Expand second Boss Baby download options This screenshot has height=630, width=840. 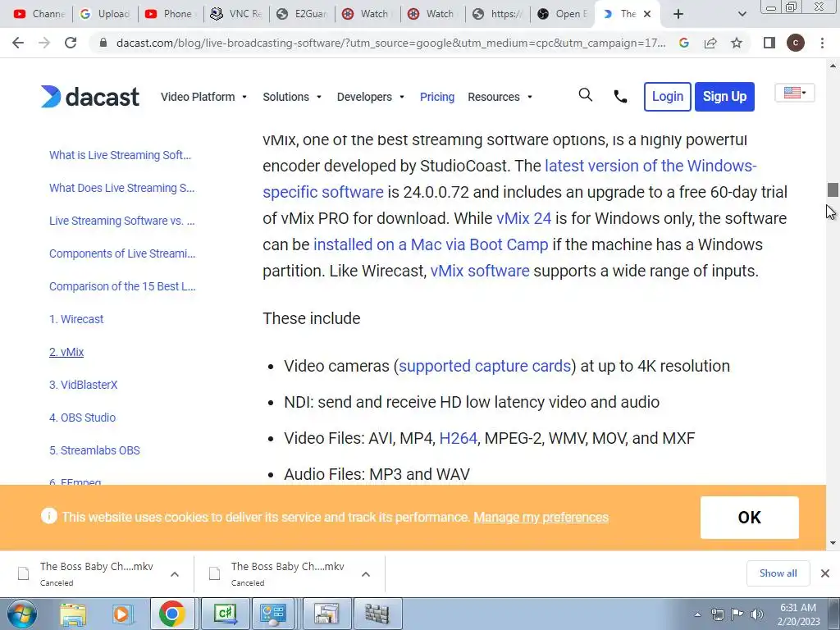pyautogui.click(x=366, y=574)
